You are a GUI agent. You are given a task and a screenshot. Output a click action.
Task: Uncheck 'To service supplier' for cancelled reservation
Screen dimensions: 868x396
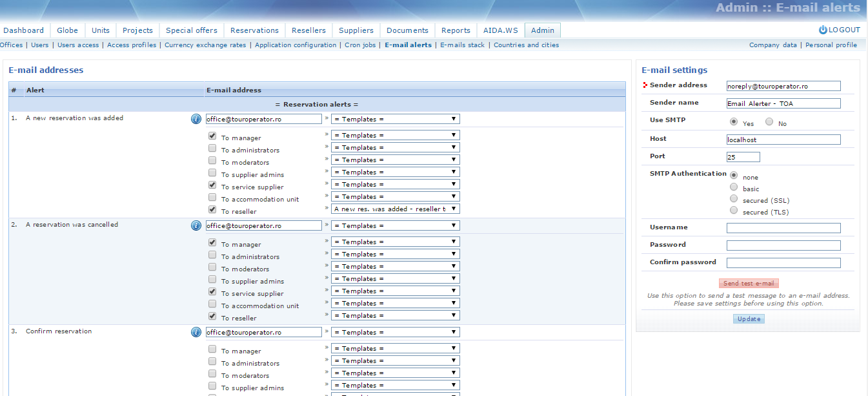(x=212, y=292)
